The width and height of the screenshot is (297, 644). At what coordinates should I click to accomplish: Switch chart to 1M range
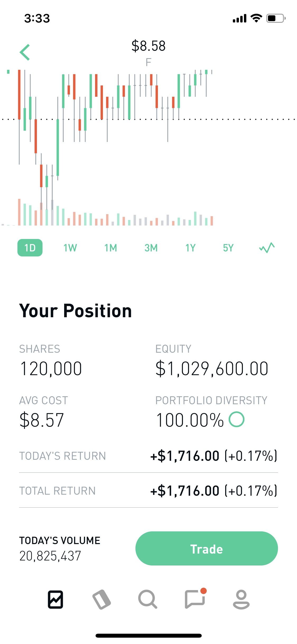click(x=111, y=248)
